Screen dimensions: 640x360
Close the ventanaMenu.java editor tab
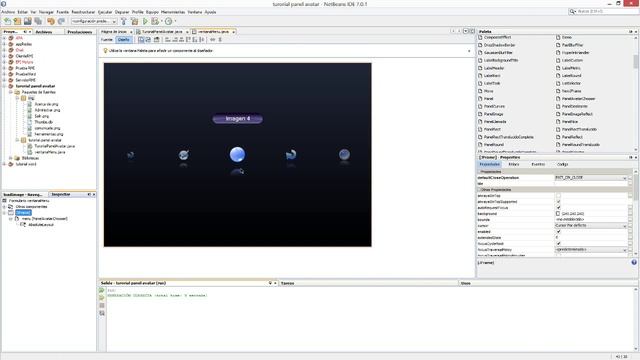[x=233, y=32]
